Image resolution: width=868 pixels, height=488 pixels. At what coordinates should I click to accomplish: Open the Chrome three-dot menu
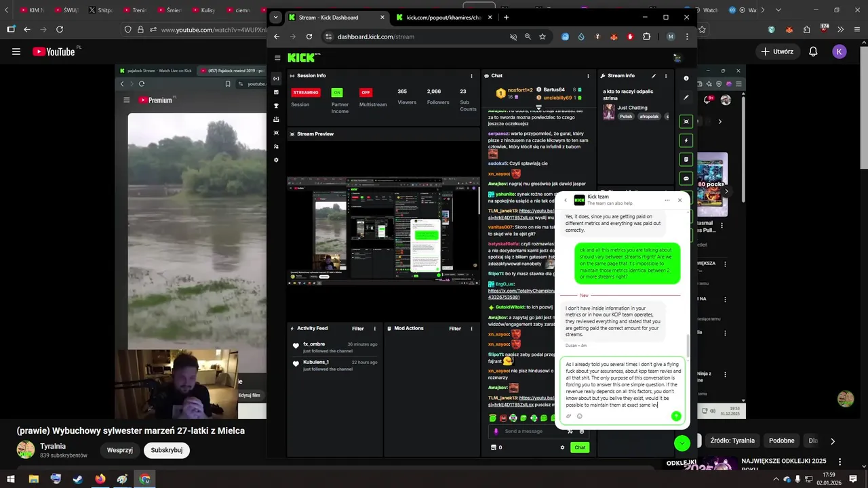pos(687,37)
